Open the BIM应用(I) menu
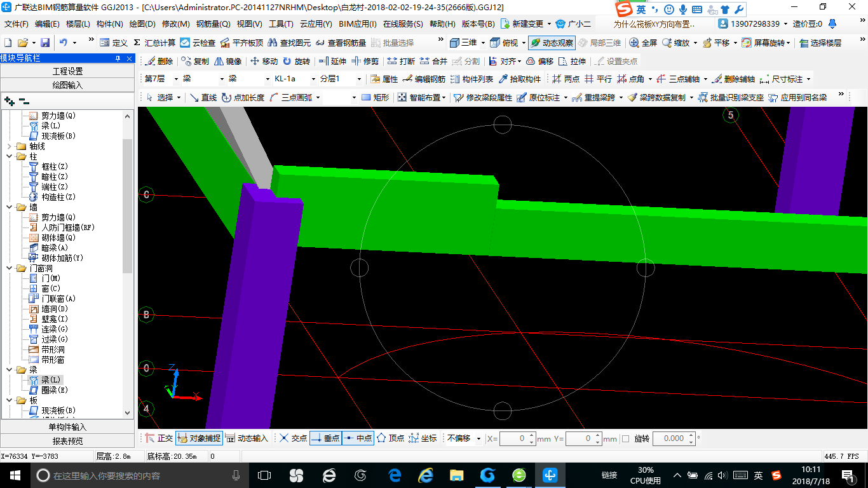Viewport: 868px width, 488px height. click(358, 24)
